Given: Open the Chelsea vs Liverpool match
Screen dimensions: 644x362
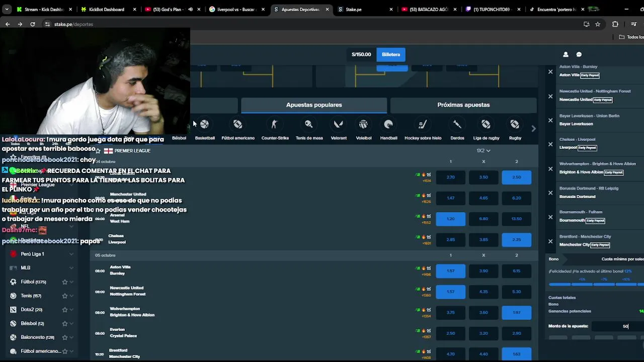Looking at the screenshot, I should (117, 239).
